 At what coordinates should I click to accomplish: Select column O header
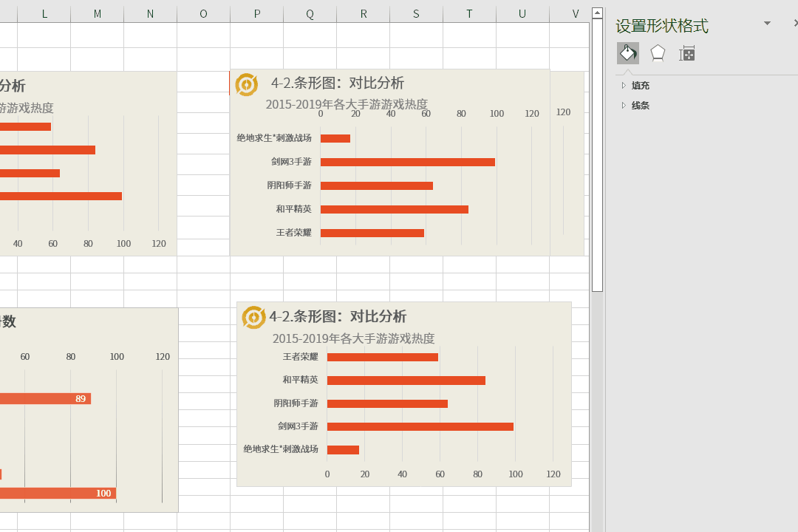[x=204, y=14]
